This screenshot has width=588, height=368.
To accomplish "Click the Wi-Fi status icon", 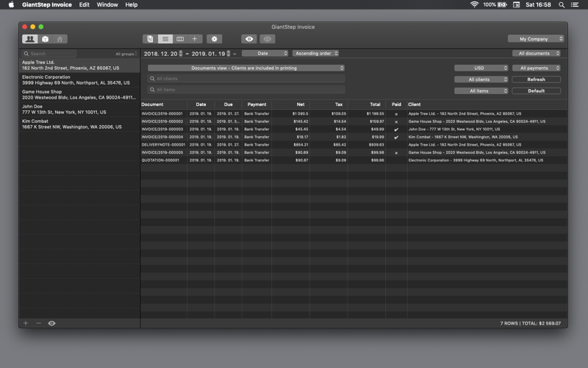I will point(474,4).
